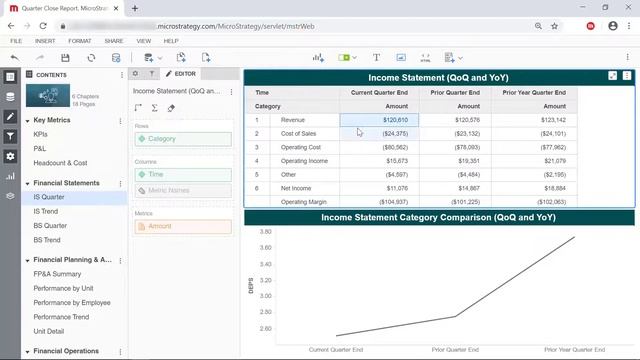Viewport: 640px width, 360px height.
Task: Click the add chapter icon
Action: [x=181, y=58]
